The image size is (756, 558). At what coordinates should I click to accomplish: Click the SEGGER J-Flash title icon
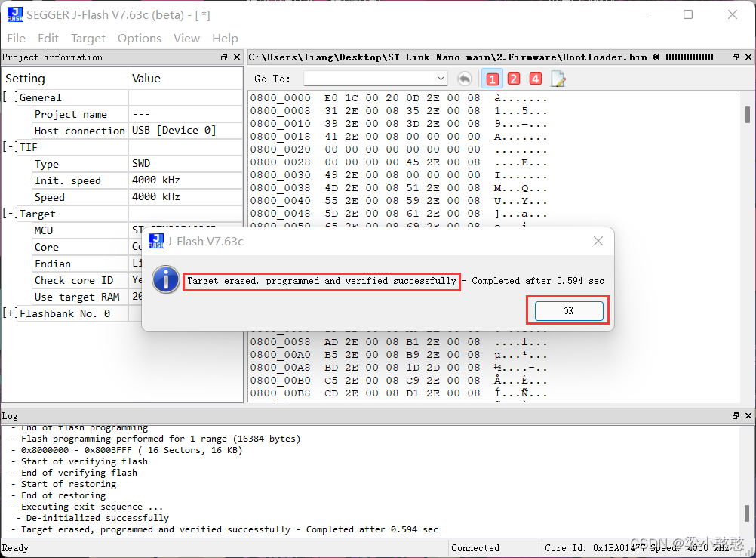pyautogui.click(x=15, y=14)
